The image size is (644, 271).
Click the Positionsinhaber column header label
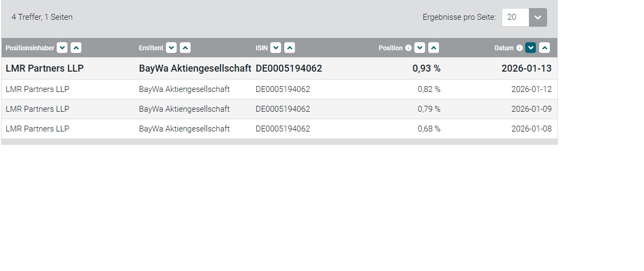coord(30,48)
